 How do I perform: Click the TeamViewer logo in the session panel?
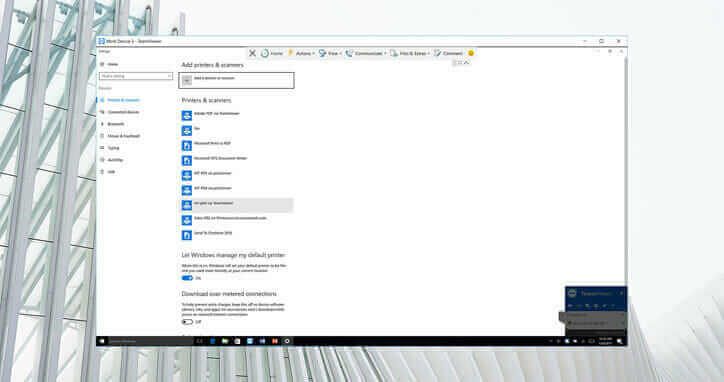[572, 293]
